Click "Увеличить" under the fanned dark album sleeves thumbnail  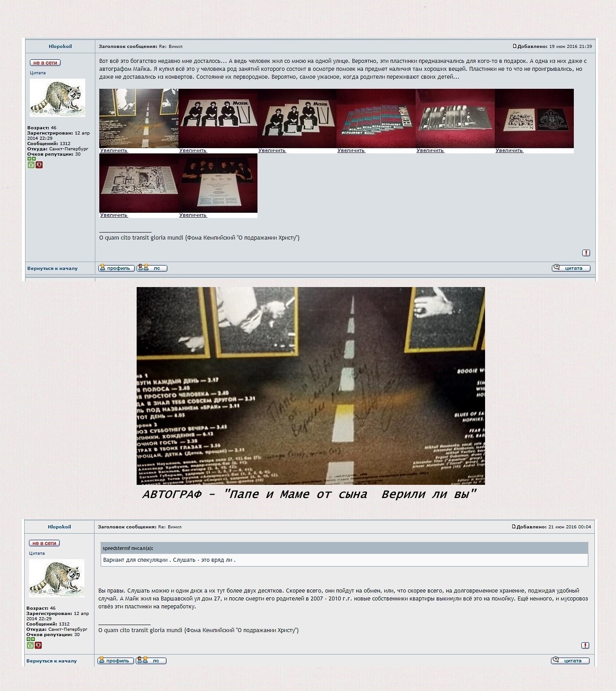point(430,150)
